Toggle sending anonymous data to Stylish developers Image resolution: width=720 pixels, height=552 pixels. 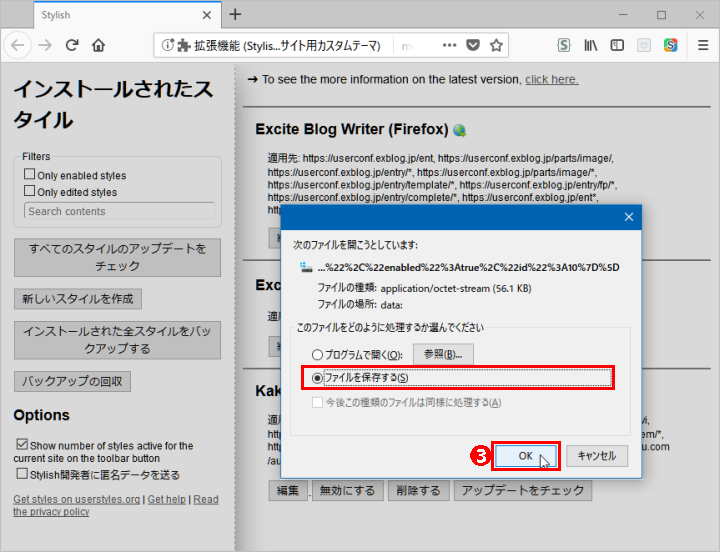[x=22, y=473]
